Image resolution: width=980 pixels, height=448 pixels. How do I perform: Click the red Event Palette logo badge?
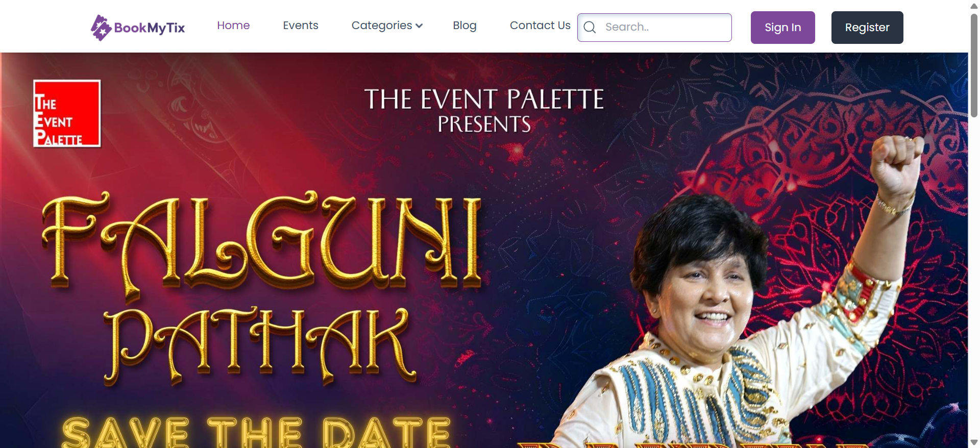pos(67,113)
